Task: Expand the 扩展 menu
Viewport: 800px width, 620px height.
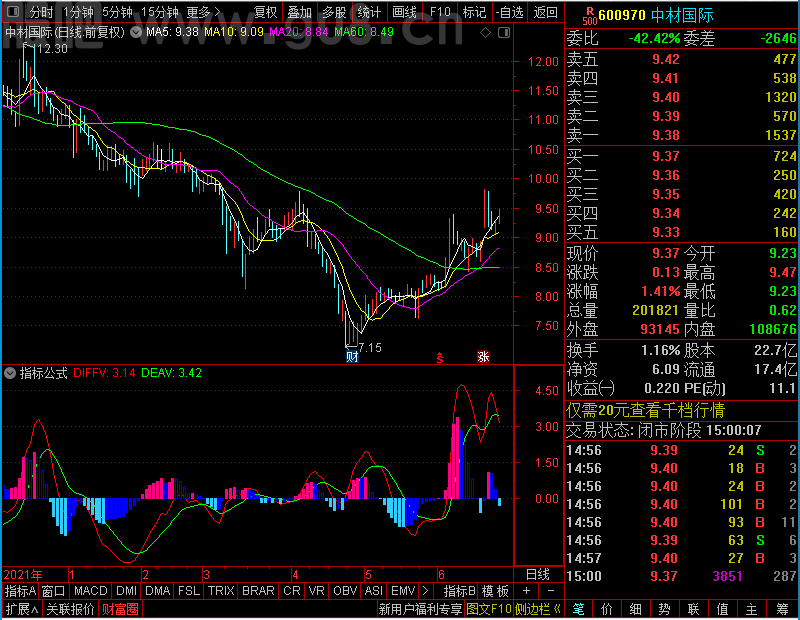Action: 22,609
